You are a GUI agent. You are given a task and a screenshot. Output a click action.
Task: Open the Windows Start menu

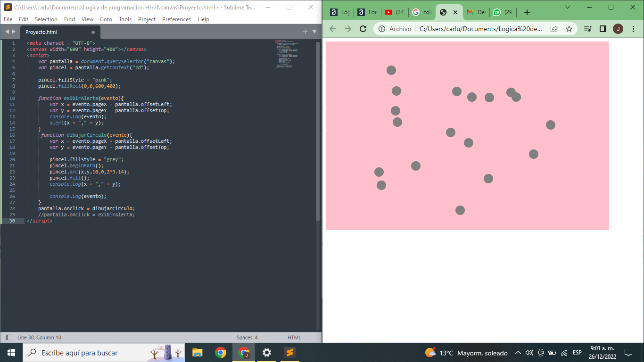pos(11,353)
